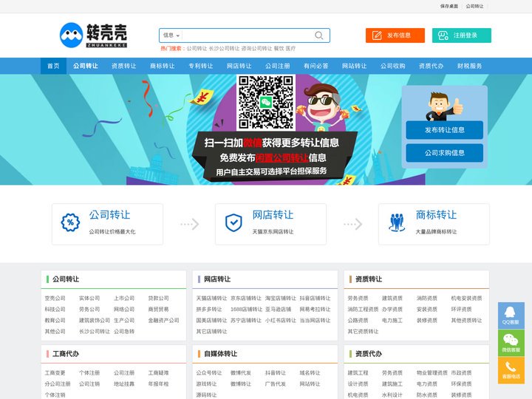Click the 注册登录 green button
532x399 pixels.
point(461,35)
